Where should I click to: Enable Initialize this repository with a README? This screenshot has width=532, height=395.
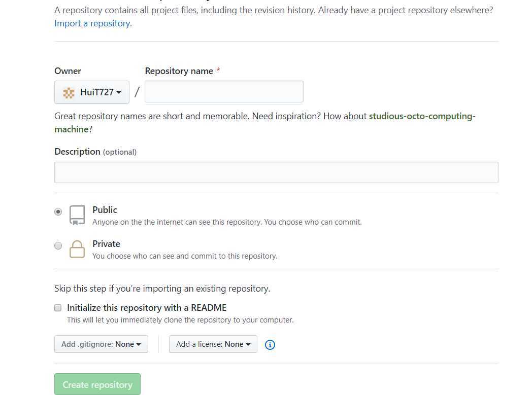click(x=58, y=308)
